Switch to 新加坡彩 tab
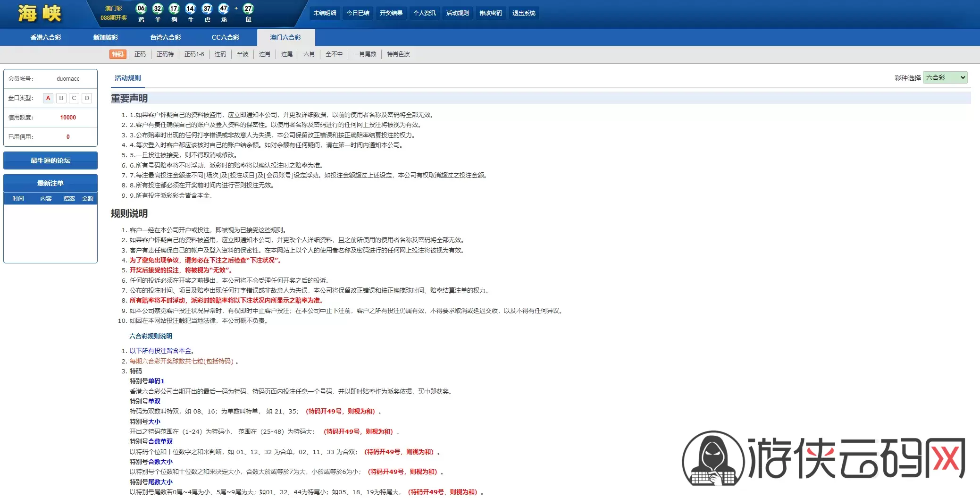Viewport: 980px width, 498px height. coord(106,37)
